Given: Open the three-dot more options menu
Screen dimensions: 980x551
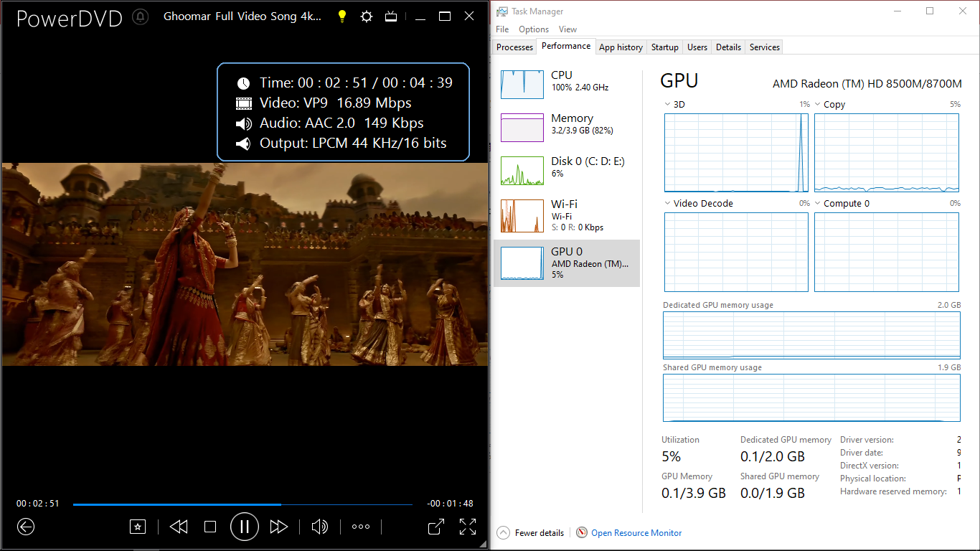Looking at the screenshot, I should (x=361, y=527).
